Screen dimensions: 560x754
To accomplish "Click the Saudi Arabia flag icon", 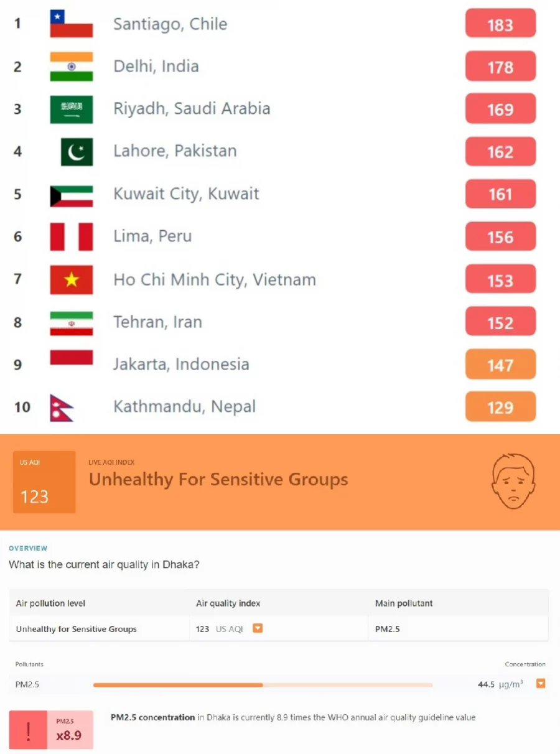I will coord(72,109).
